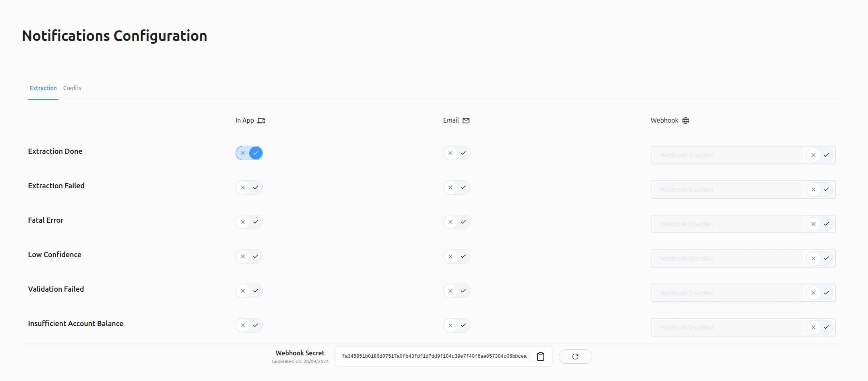868x381 pixels.
Task: Click Extraction Failed webhook URL field
Action: pyautogui.click(x=728, y=189)
